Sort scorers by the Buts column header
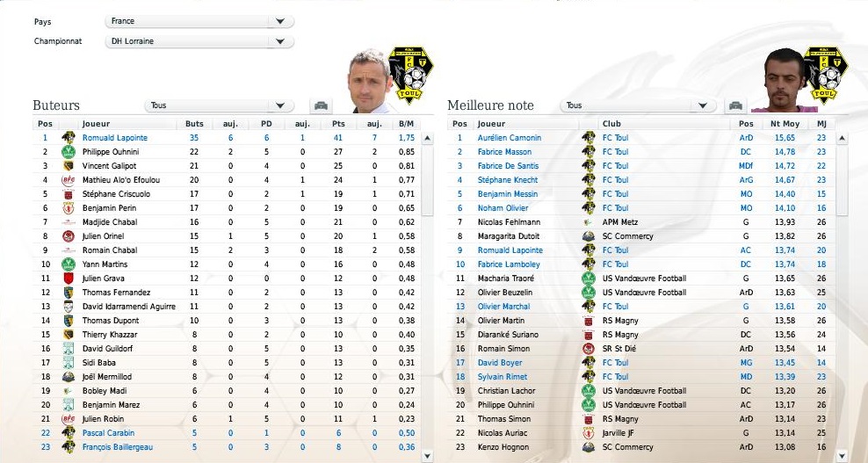Viewport: 868px width, 463px height. pyautogui.click(x=194, y=124)
